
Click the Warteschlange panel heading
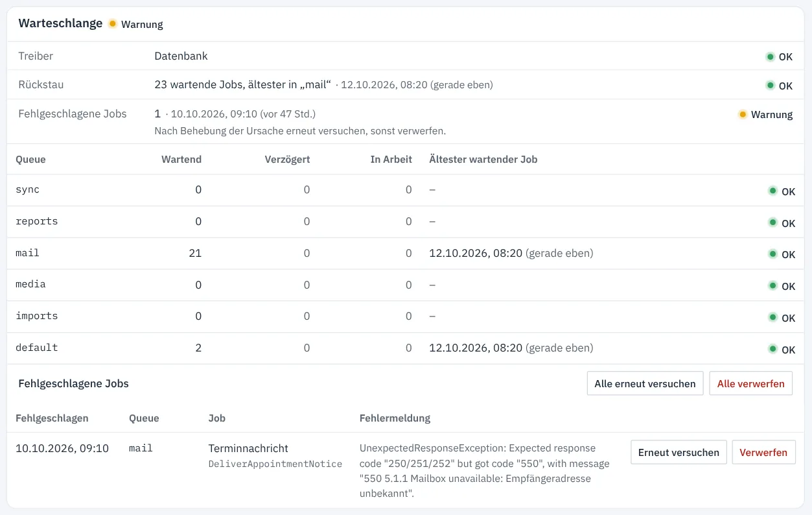60,23
